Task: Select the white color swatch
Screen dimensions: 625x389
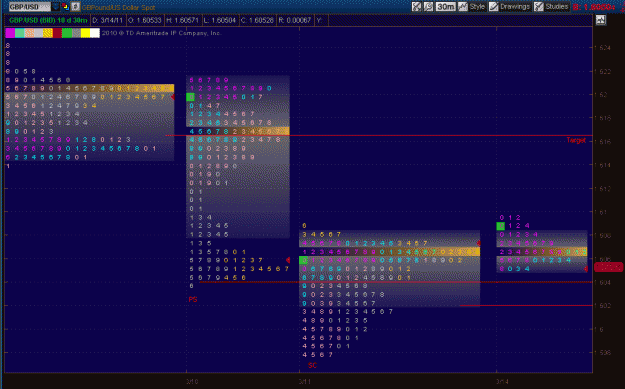Action: [x=95, y=33]
